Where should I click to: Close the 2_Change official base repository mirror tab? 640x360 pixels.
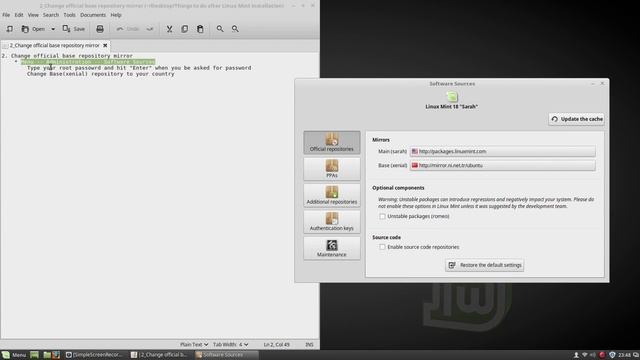click(x=105, y=45)
